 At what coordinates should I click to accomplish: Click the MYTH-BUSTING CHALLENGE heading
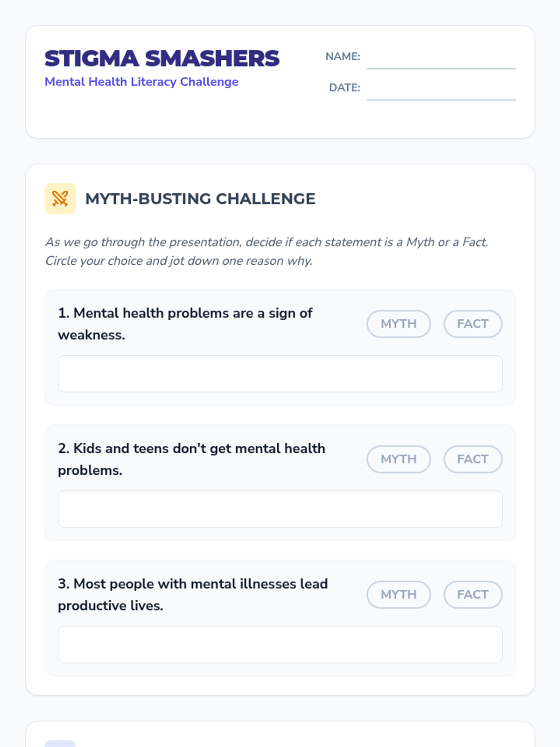pos(200,199)
